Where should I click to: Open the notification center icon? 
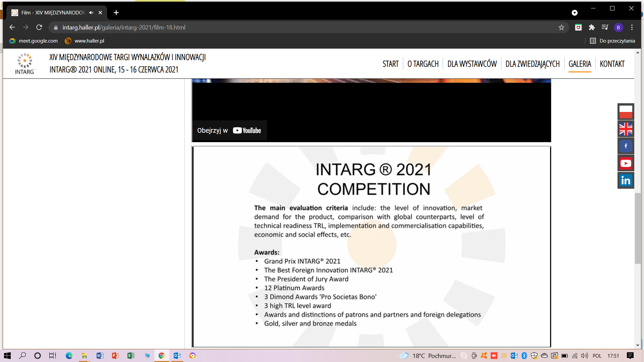(x=630, y=356)
